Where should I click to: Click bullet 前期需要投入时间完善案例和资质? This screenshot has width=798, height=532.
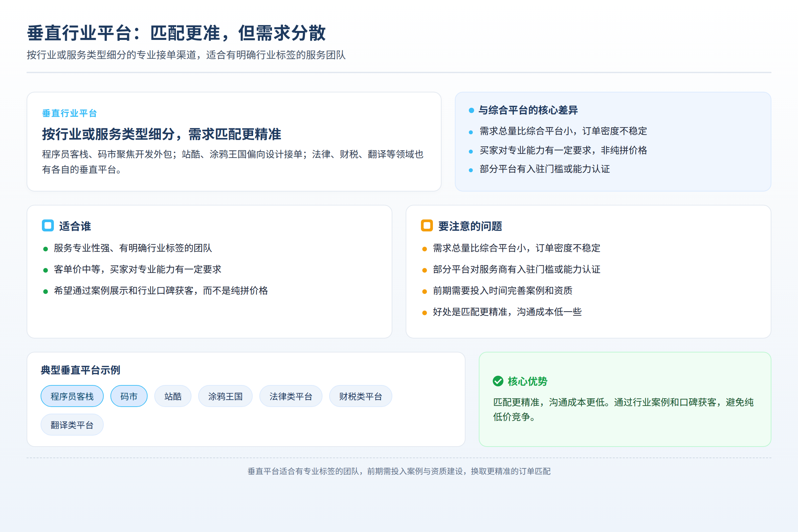(x=502, y=290)
